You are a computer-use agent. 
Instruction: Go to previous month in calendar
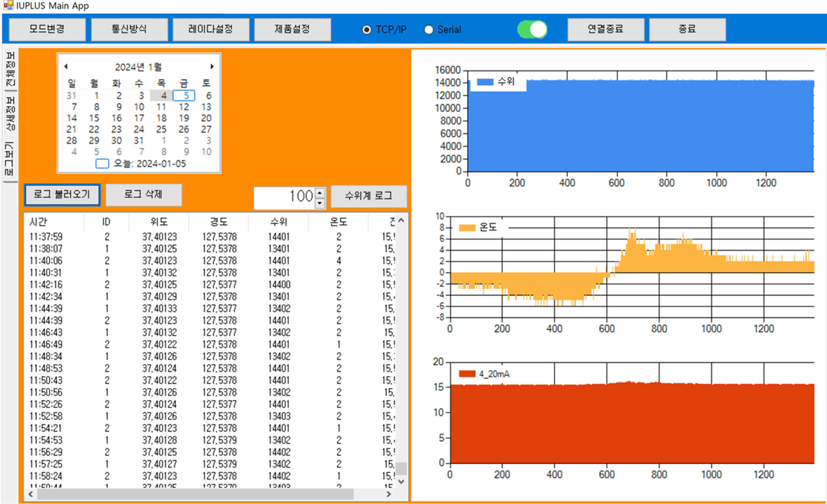(x=66, y=67)
